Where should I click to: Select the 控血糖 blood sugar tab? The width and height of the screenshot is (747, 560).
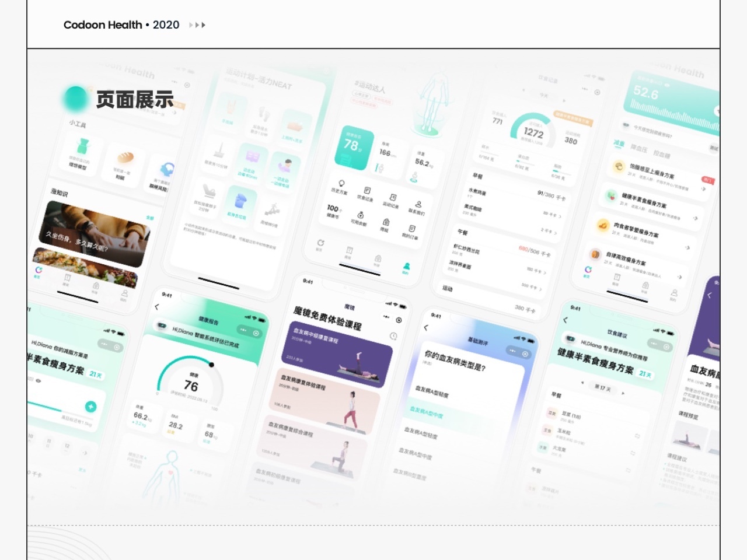coord(662,155)
